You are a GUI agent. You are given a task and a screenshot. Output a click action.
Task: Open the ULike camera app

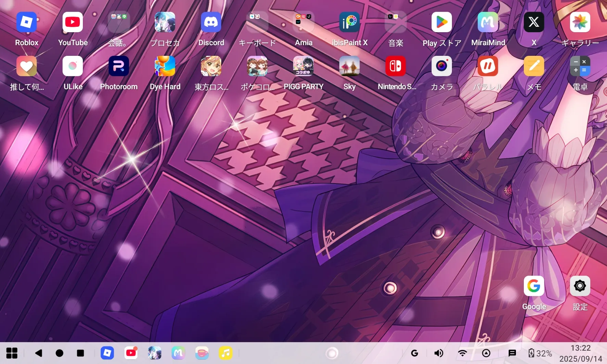tap(73, 66)
